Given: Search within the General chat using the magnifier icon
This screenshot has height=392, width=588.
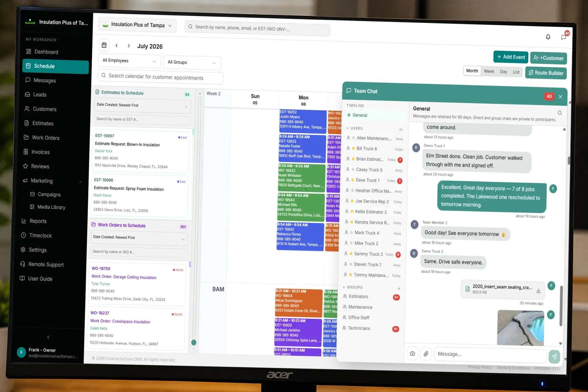Looking at the screenshot, I should click(x=560, y=113).
